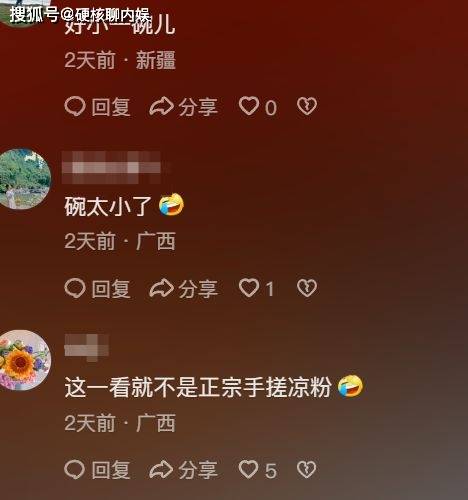This screenshot has width=468, height=500.
Task: Tap reply bubble icon under 碗太小了 comment
Action: (x=75, y=288)
